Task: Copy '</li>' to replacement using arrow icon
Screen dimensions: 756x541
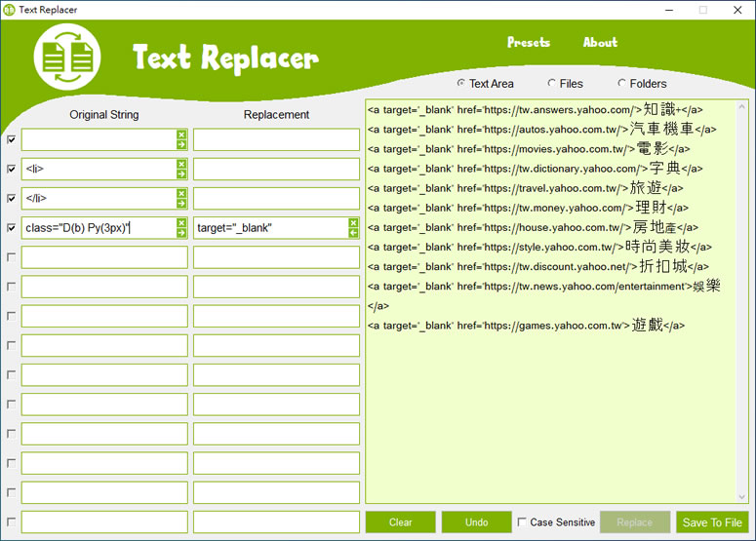Action: tap(181, 204)
